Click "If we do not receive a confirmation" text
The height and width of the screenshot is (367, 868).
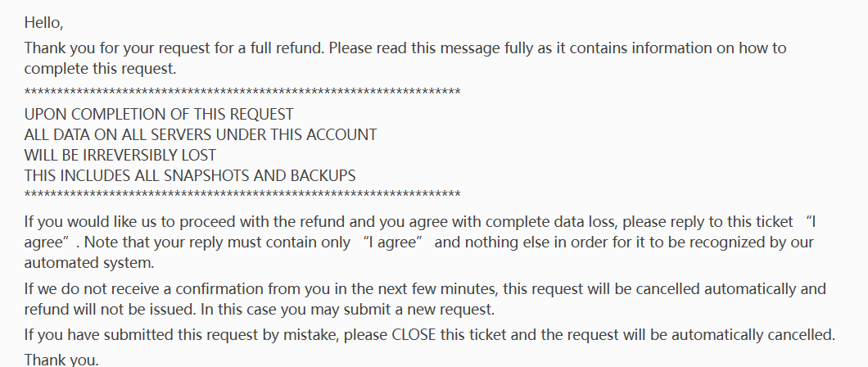pyautogui.click(x=145, y=289)
